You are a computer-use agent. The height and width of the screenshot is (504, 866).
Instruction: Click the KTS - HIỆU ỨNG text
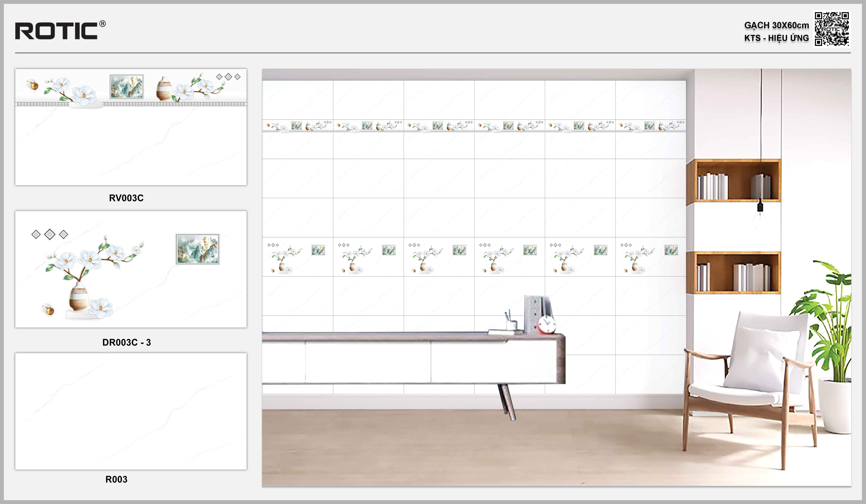[776, 38]
